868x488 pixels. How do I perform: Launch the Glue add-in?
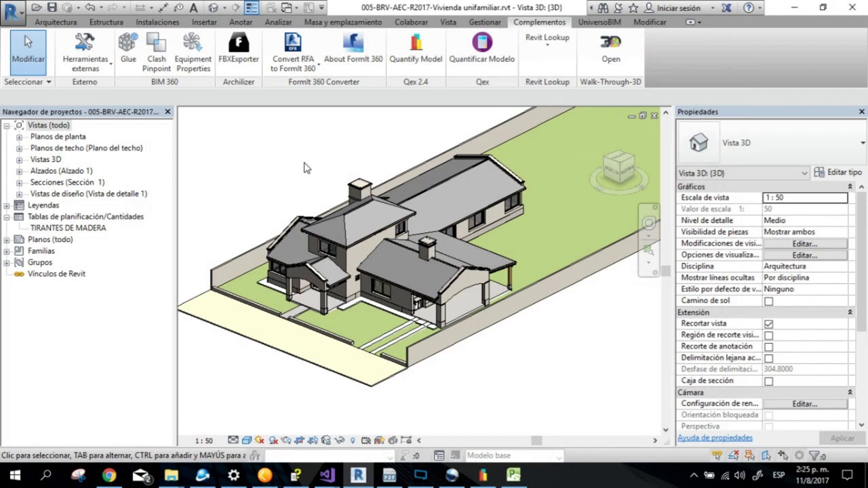[128, 49]
